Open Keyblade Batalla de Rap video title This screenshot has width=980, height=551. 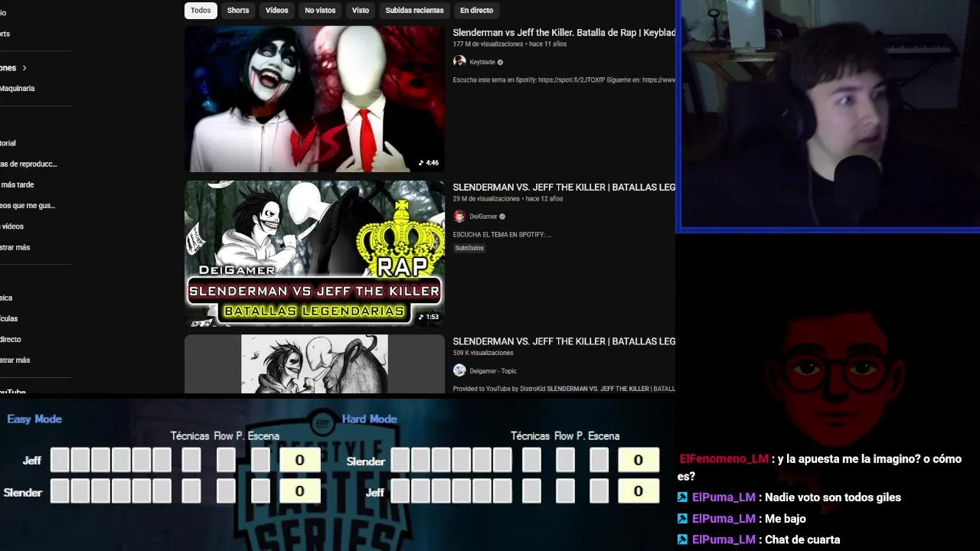pyautogui.click(x=563, y=33)
